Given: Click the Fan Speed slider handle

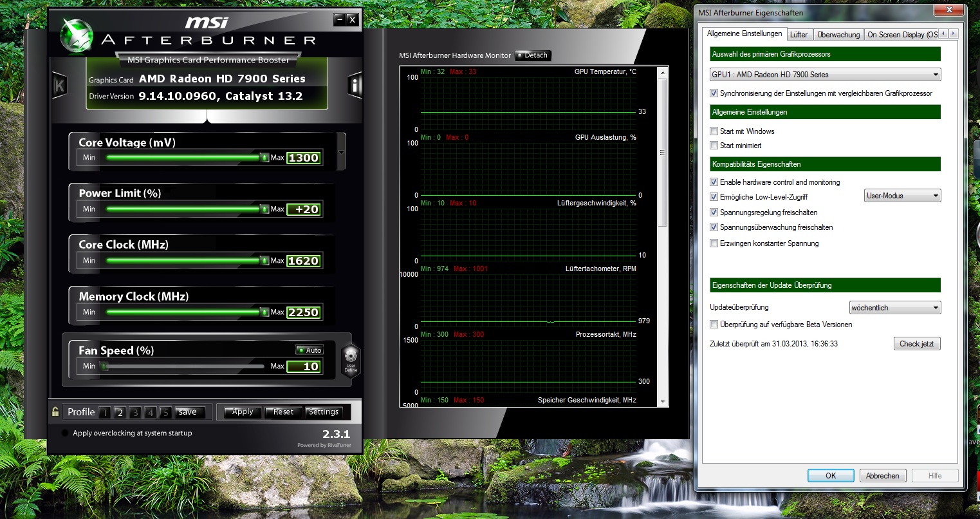Looking at the screenshot, I should [105, 366].
